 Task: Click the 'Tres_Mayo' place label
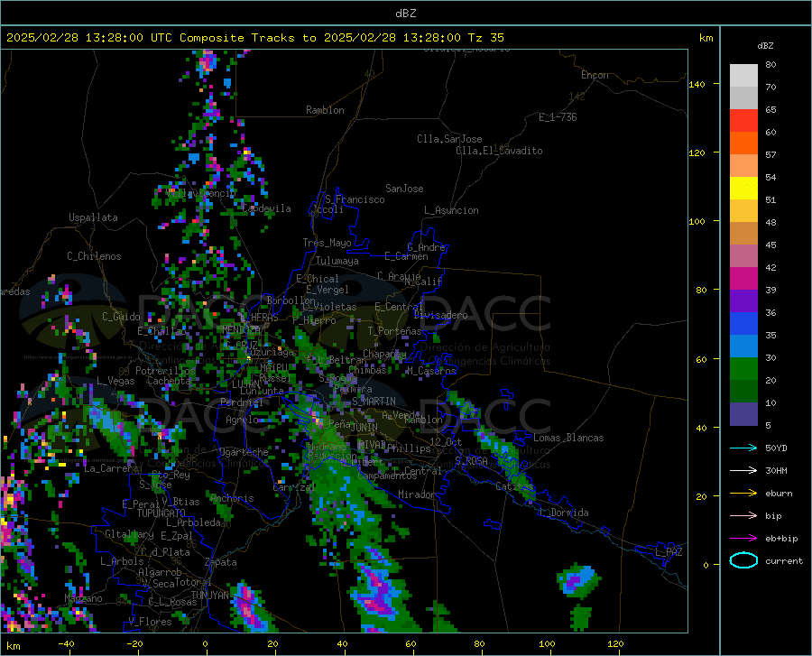[x=327, y=243]
